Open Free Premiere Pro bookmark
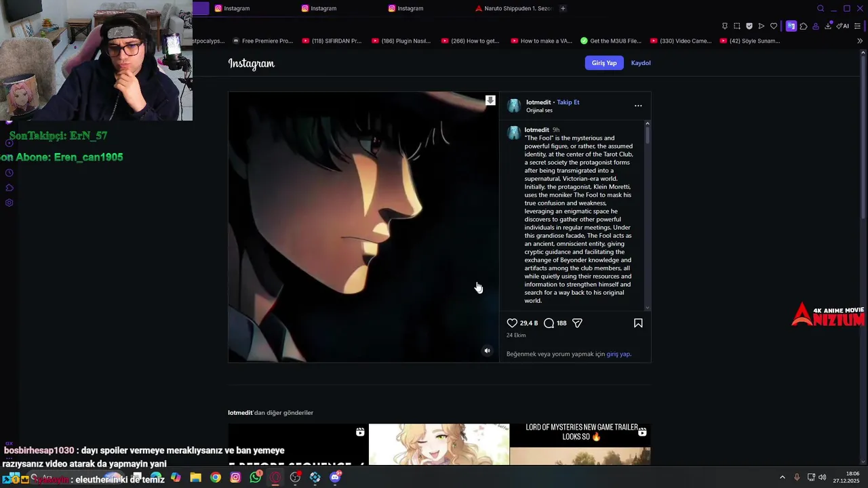Viewport: 868px width, 488px height. (x=262, y=41)
